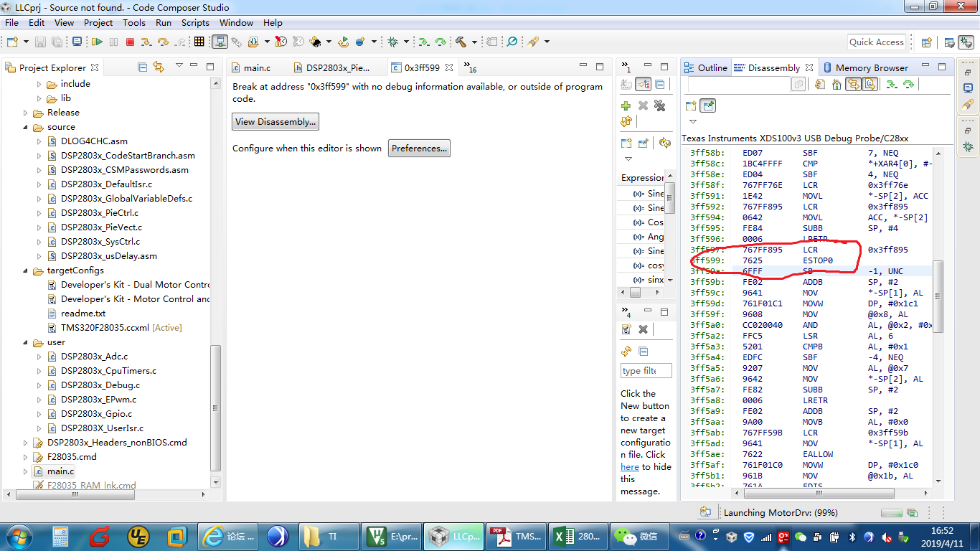980x551 pixels.
Task: Click the green plus Add Expression icon
Action: coord(626,106)
